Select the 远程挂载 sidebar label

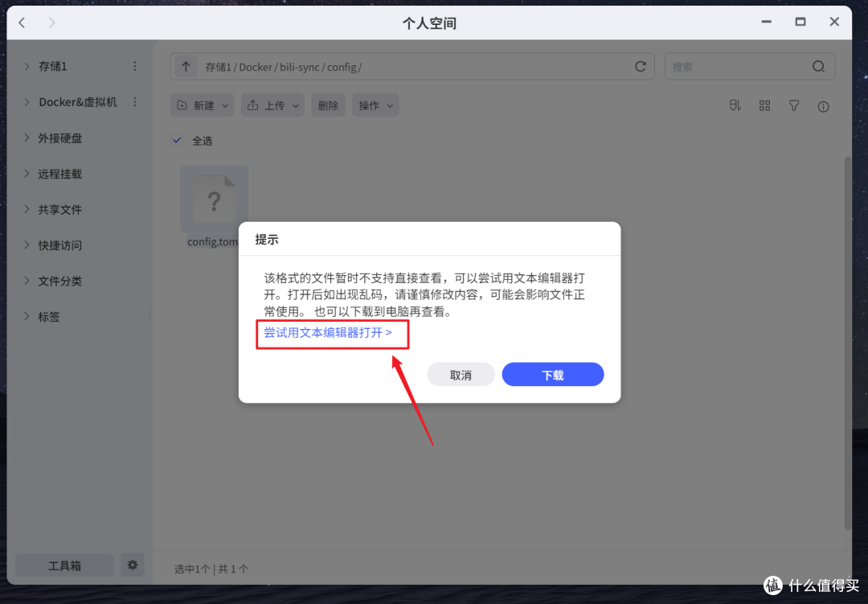[59, 174]
